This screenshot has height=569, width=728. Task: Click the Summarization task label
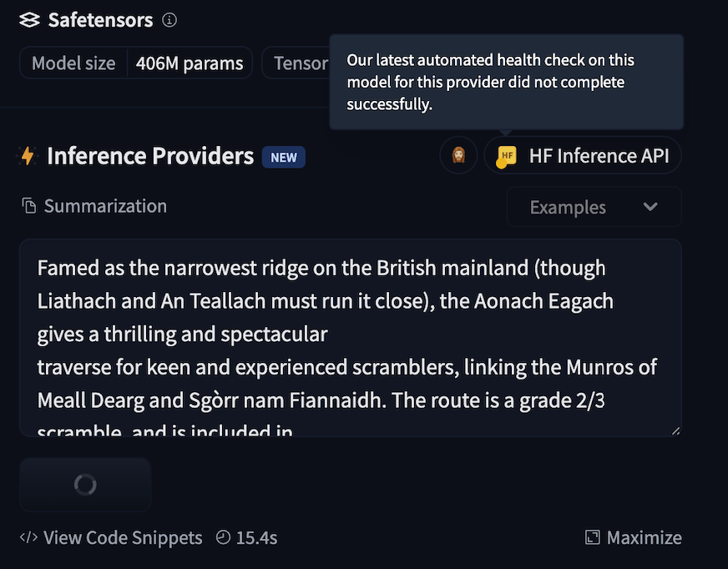(105, 206)
